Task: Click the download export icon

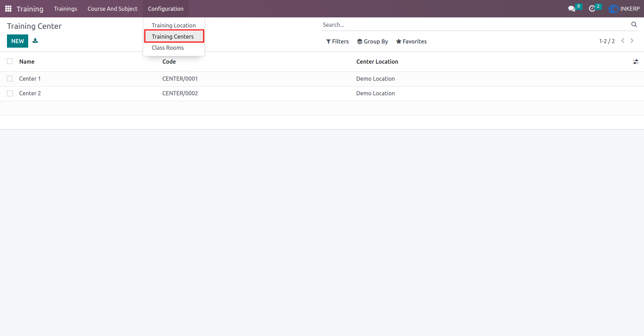Action: [35, 41]
